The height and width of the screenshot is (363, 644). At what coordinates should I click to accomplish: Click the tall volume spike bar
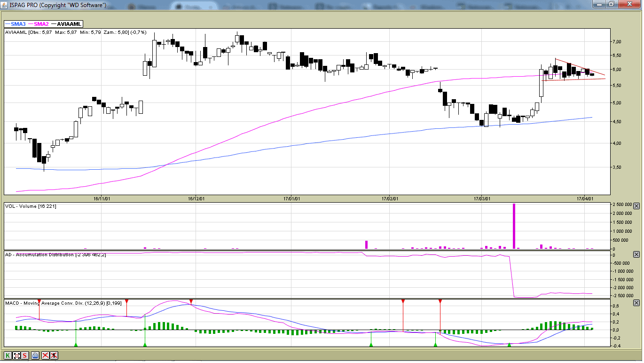[x=514, y=226]
